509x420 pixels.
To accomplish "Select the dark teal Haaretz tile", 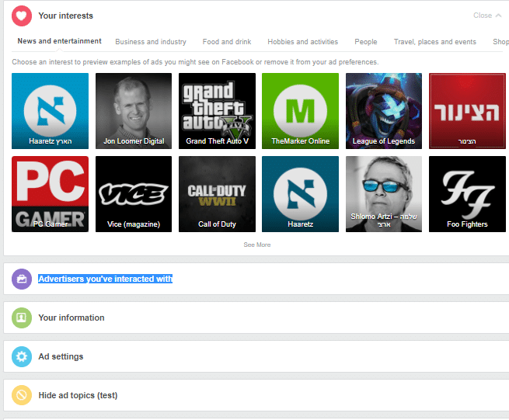I will click(x=300, y=194).
